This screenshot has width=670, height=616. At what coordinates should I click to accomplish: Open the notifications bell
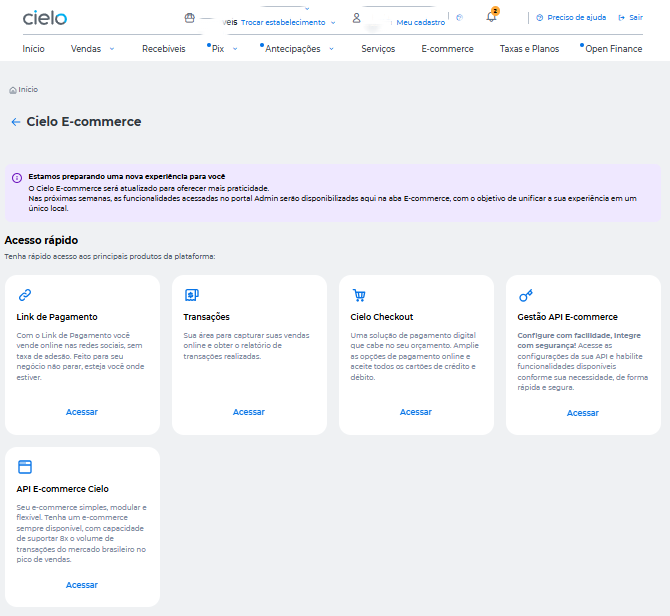491,17
